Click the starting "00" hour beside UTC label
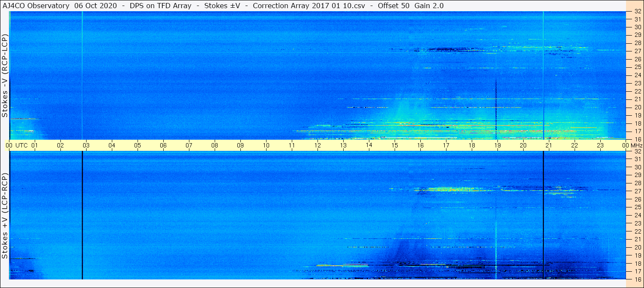644x288 pixels. click(9, 145)
